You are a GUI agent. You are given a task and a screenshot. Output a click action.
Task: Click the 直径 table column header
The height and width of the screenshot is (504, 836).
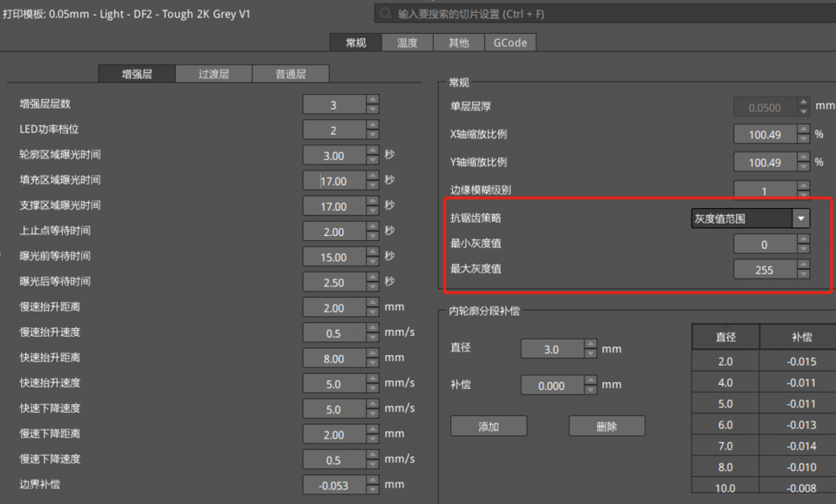coord(725,337)
